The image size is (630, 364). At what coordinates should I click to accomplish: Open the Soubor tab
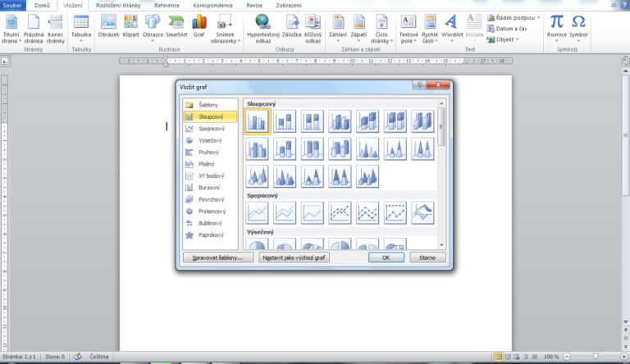click(14, 5)
